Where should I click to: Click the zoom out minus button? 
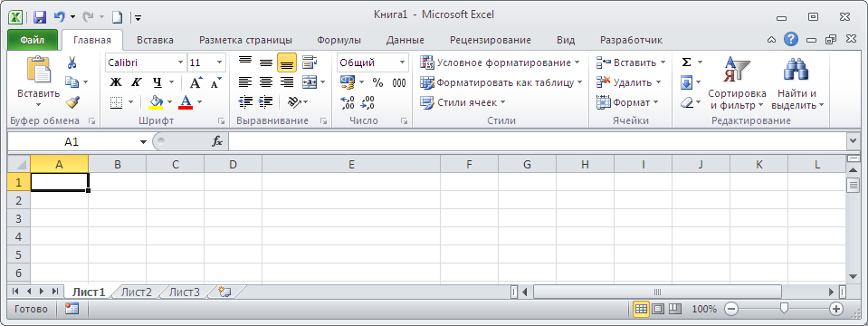coord(731,309)
